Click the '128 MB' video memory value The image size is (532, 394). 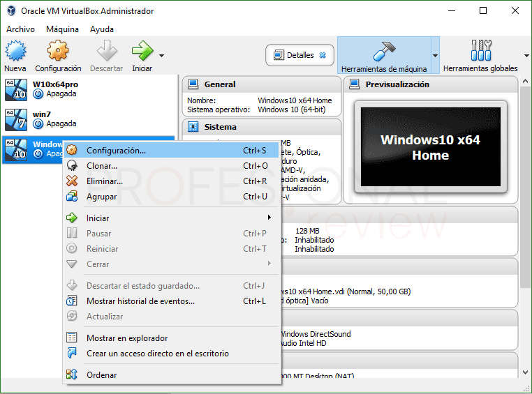click(307, 231)
